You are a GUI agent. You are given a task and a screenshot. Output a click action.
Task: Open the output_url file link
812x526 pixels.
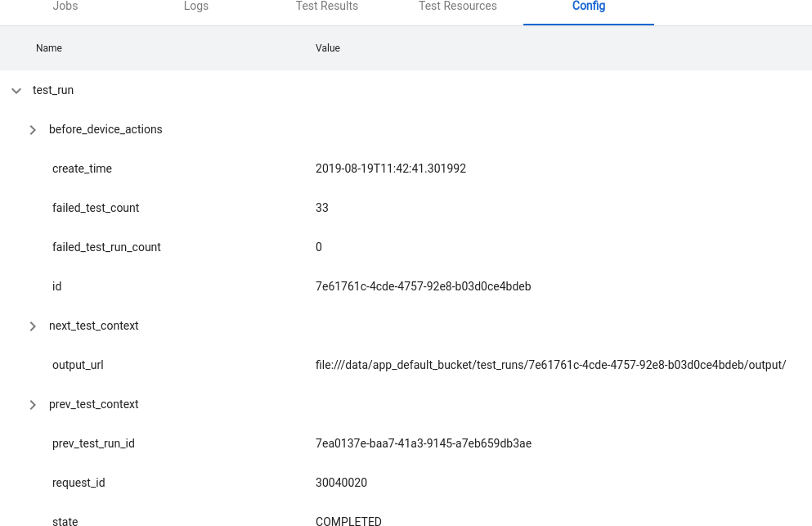(550, 365)
